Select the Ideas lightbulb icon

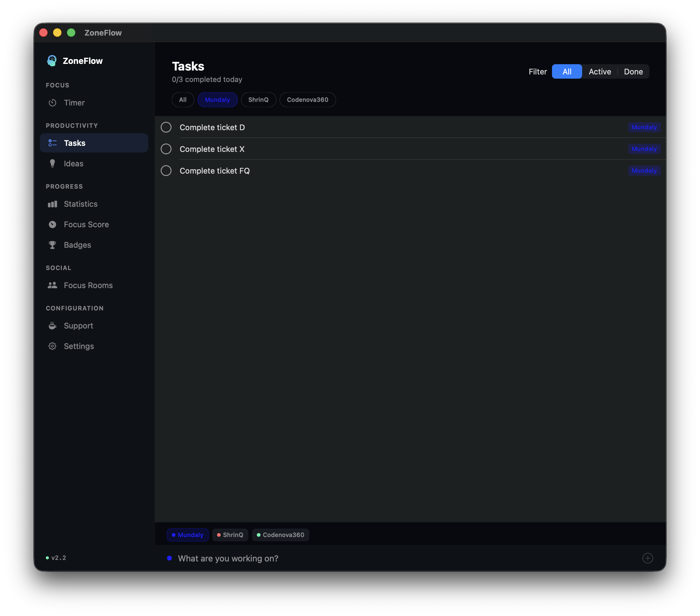pos(52,163)
